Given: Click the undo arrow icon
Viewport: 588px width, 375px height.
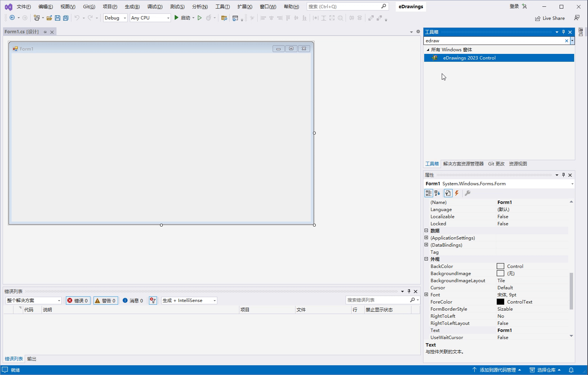Looking at the screenshot, I should (x=77, y=18).
